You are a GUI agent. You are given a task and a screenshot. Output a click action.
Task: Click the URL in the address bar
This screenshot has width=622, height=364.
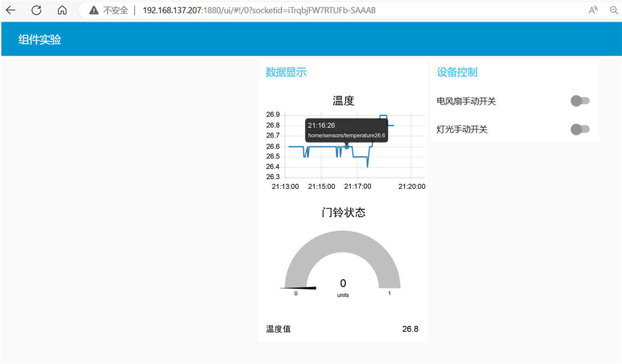(x=259, y=10)
